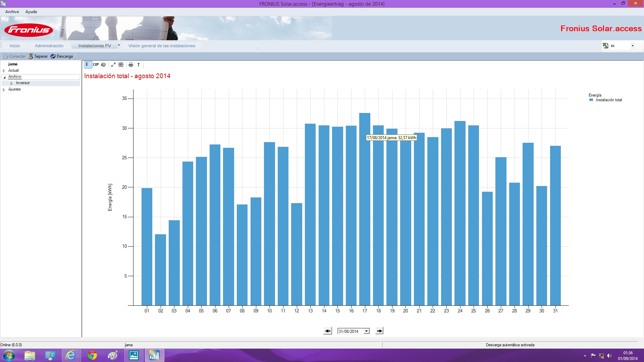Click the 17/08/2014 jama tooltip
The height and width of the screenshot is (362, 644).
[x=391, y=138]
